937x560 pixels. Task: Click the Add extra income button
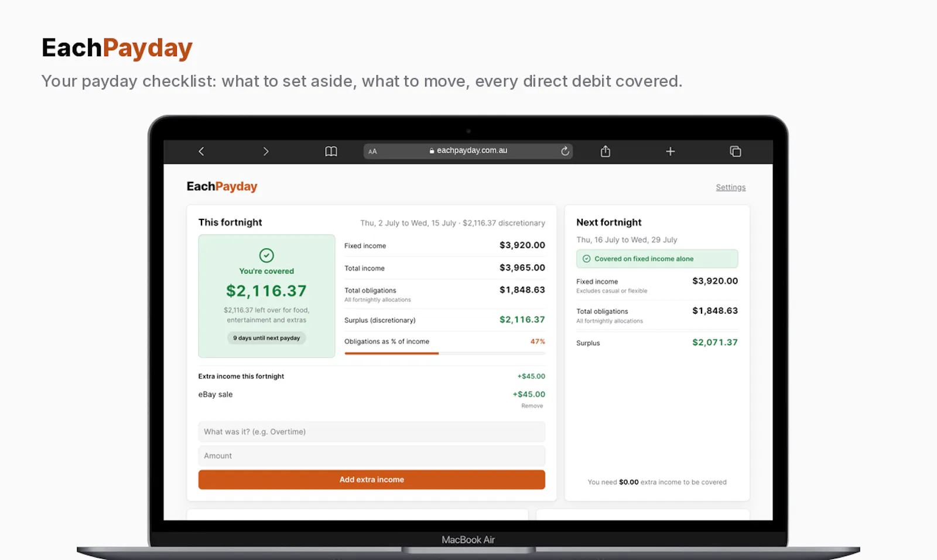372,479
